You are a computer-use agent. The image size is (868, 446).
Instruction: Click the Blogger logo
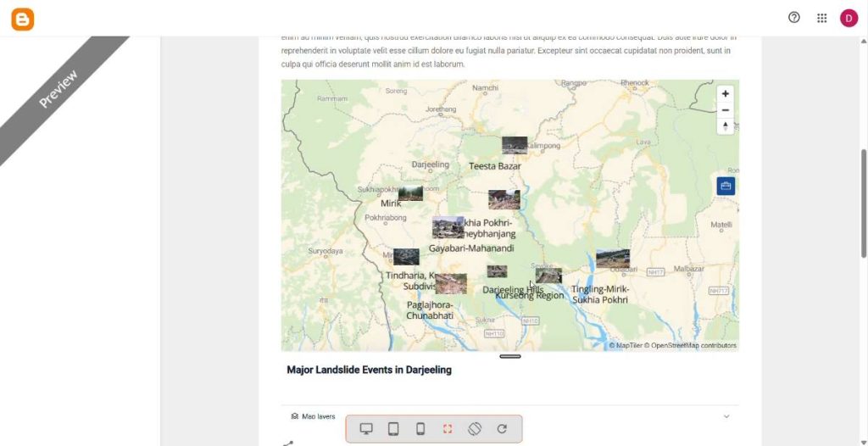tap(23, 20)
